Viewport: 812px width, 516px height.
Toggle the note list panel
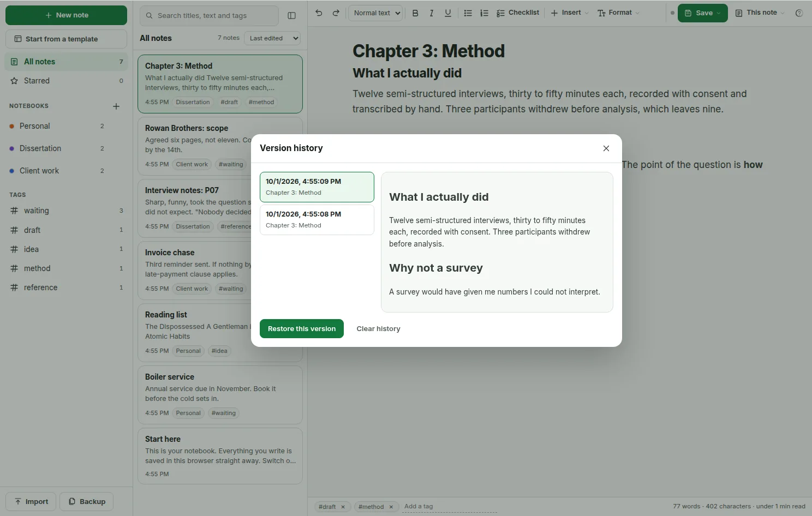point(292,16)
